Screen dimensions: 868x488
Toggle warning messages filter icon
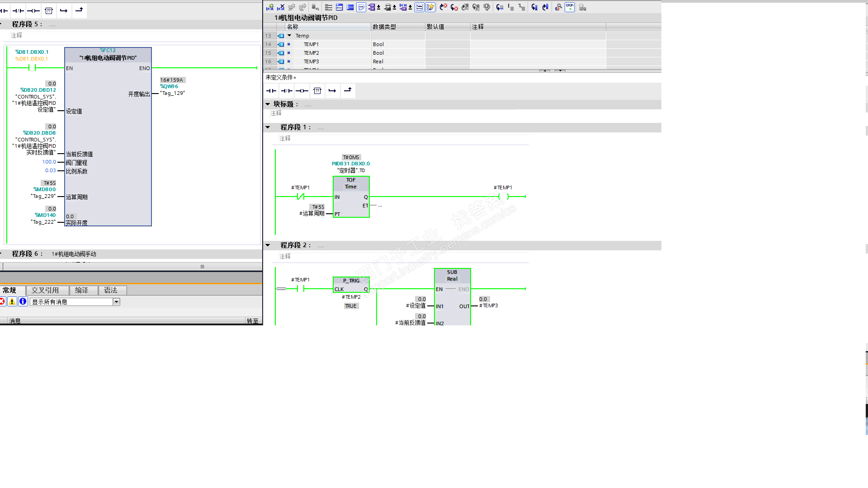[12, 302]
